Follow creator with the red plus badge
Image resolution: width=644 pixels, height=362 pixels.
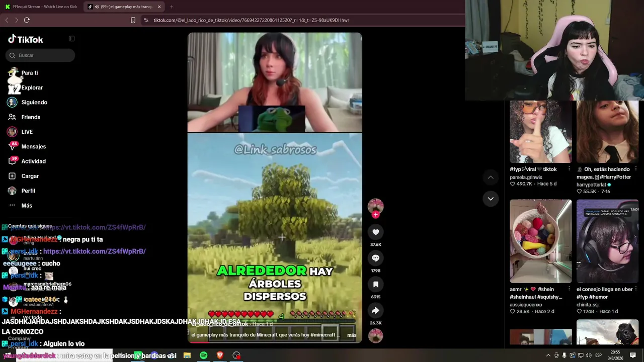[375, 215]
